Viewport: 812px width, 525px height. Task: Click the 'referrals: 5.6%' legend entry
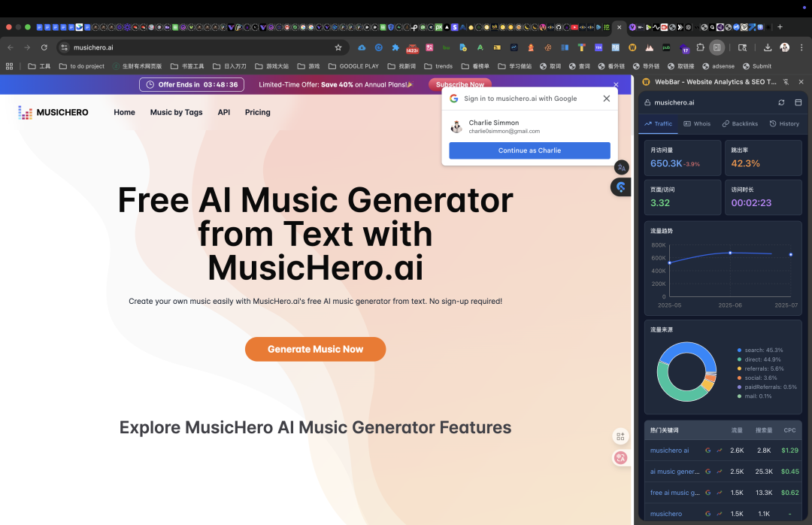760,369
